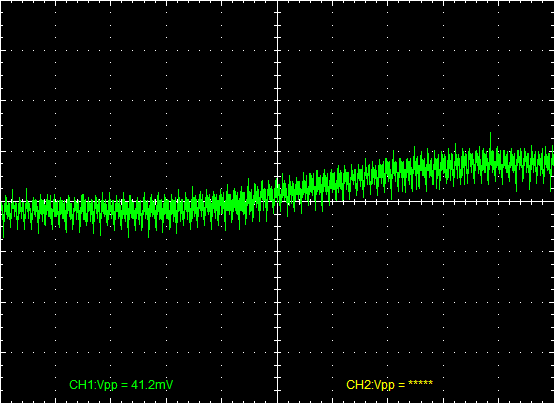Click the waveform where it crosses the vertical axis
The width and height of the screenshot is (555, 404).
278,193
